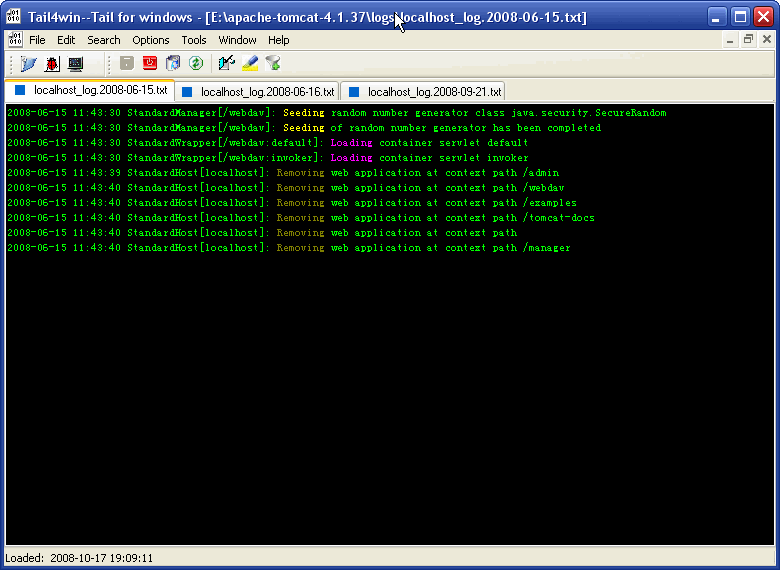Click the funnel filter toolbar icon

(273, 63)
